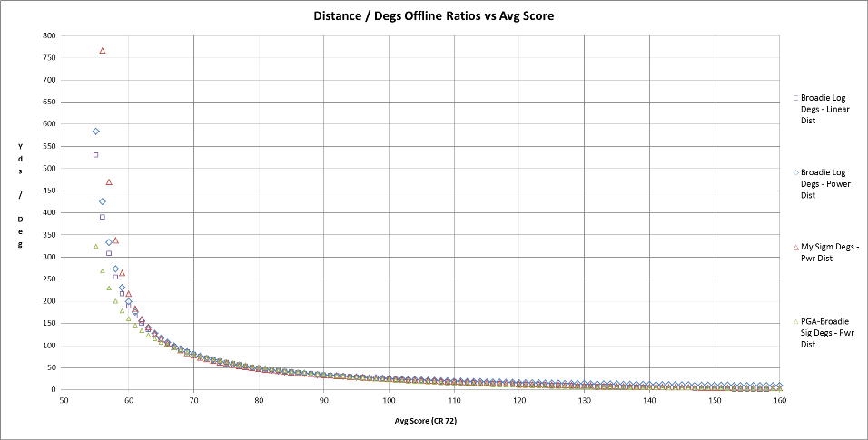
Task: Click the blue square Broadie Linear legend marker
Action: click(x=795, y=97)
